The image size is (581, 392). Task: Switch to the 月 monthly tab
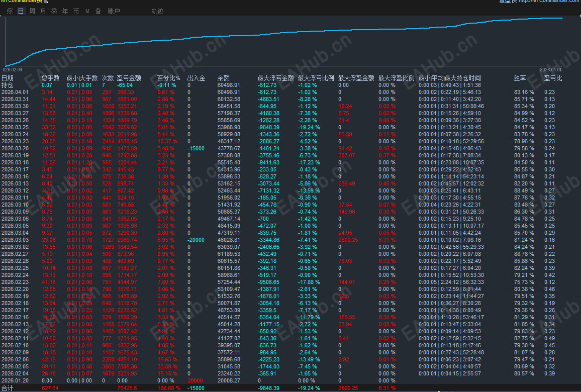[x=43, y=11]
